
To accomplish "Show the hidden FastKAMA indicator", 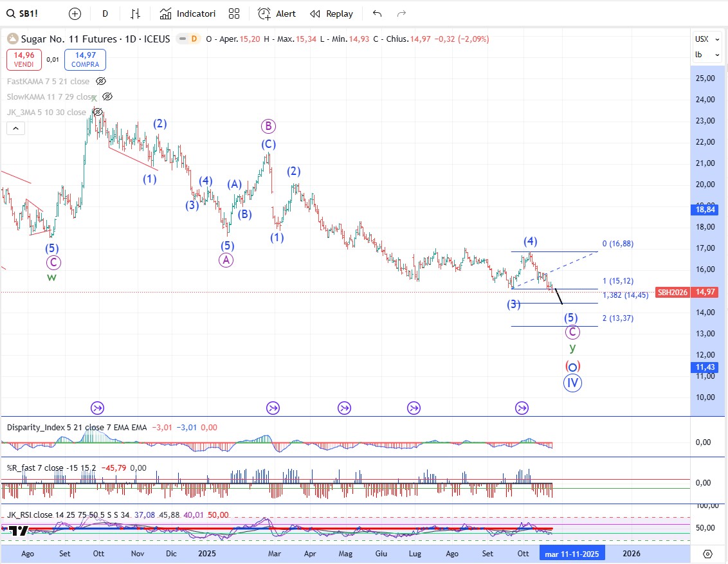I will (100, 81).
